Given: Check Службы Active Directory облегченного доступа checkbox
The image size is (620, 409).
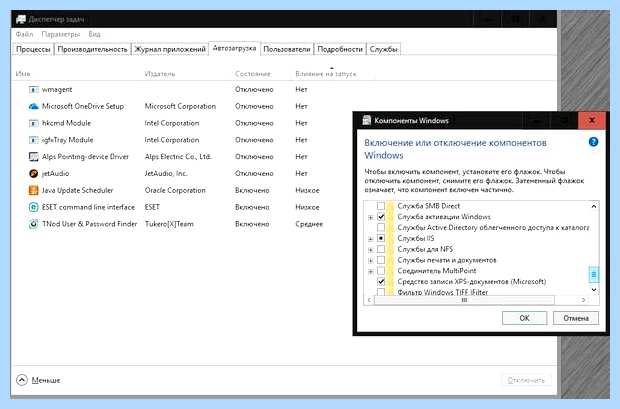Looking at the screenshot, I should 381,227.
